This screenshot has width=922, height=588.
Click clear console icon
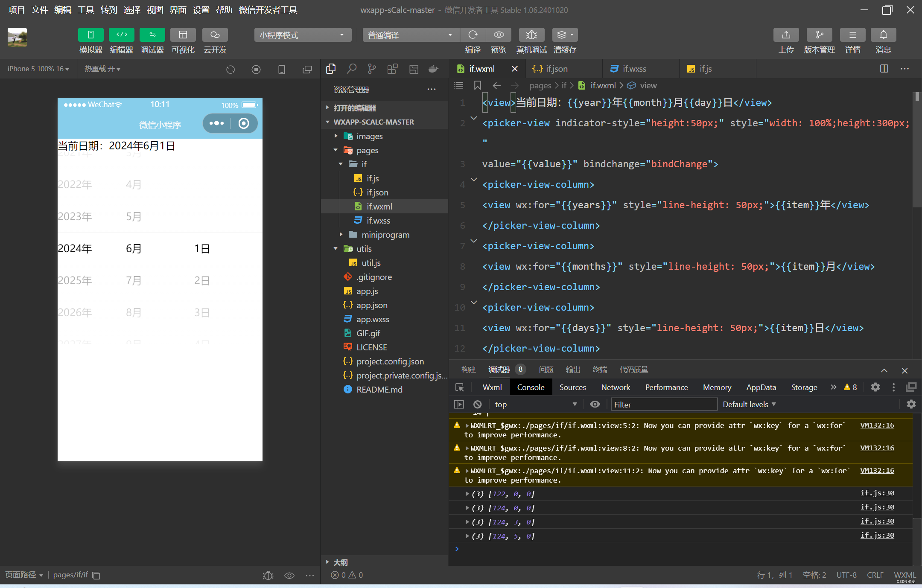[x=477, y=404]
